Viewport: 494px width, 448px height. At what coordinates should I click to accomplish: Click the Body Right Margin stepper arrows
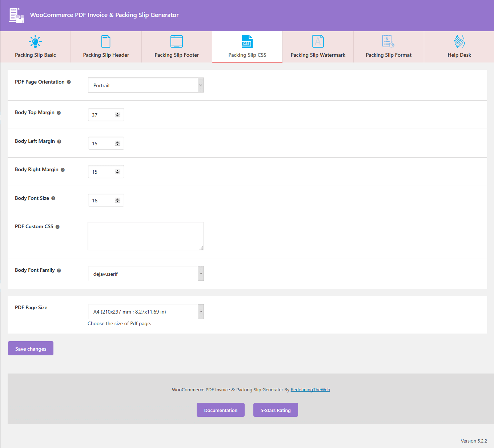point(117,172)
